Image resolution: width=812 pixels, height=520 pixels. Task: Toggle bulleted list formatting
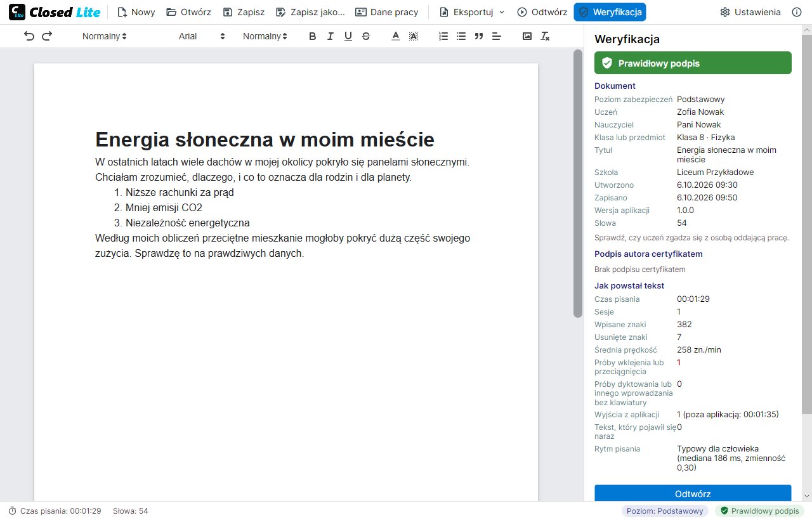pos(461,36)
